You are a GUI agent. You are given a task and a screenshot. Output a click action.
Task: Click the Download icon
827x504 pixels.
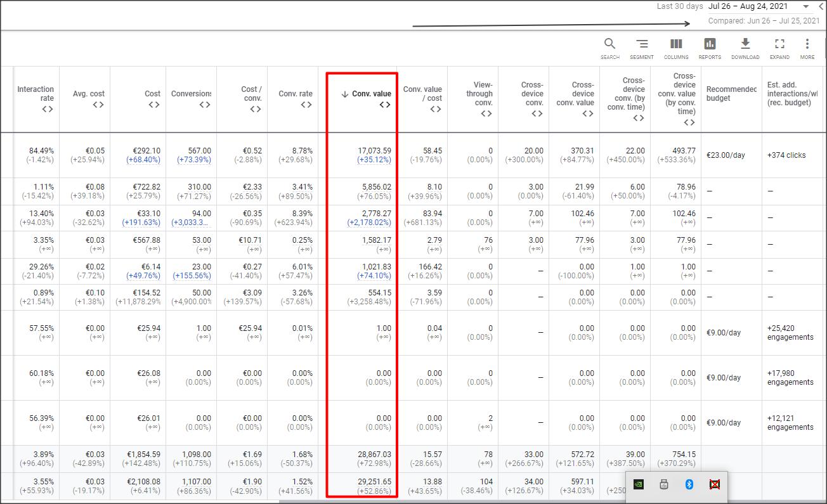pos(745,44)
